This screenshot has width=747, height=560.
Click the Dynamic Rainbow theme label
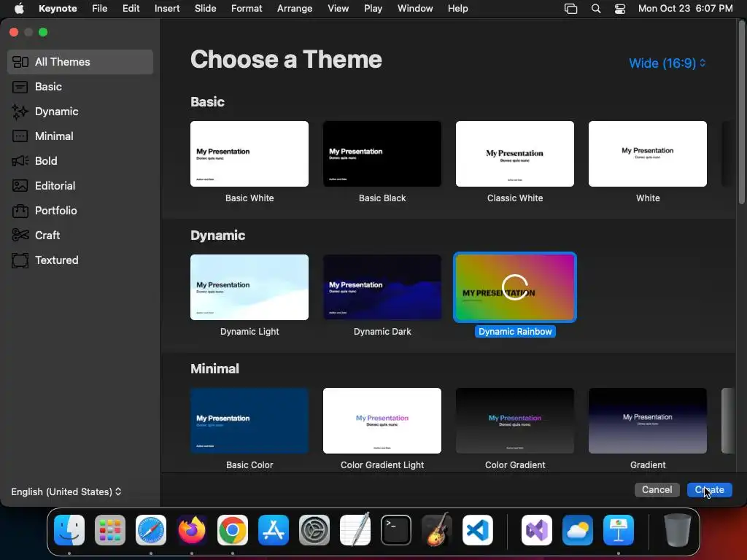point(515,332)
